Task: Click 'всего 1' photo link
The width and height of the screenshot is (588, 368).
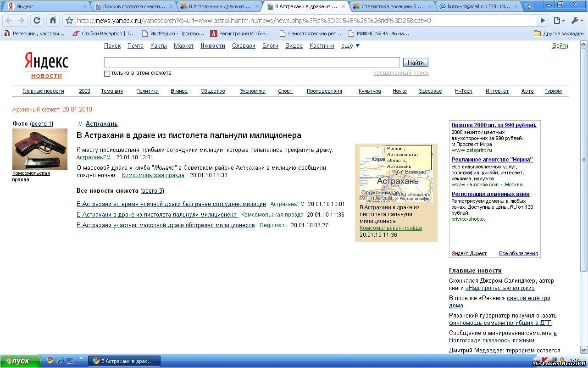Action: tap(42, 124)
